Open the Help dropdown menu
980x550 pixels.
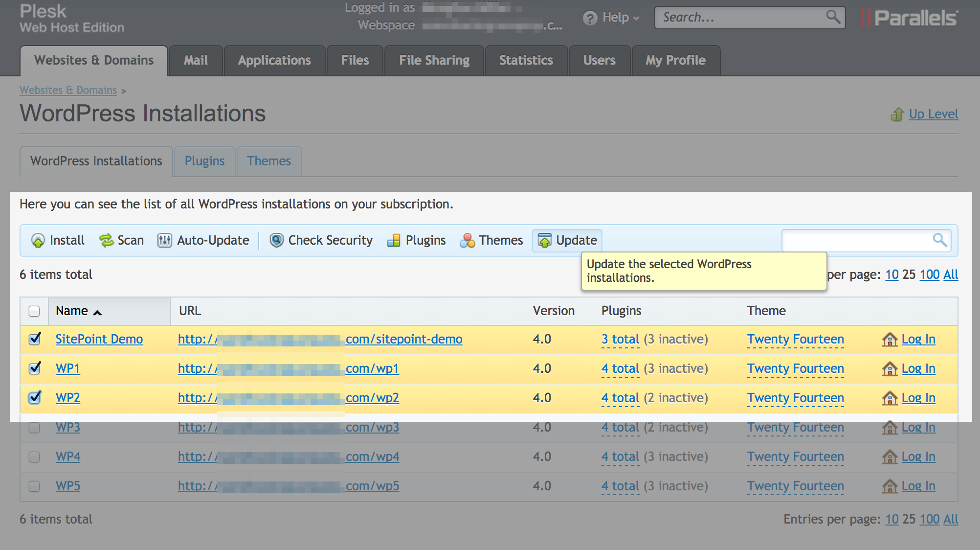pyautogui.click(x=611, y=18)
